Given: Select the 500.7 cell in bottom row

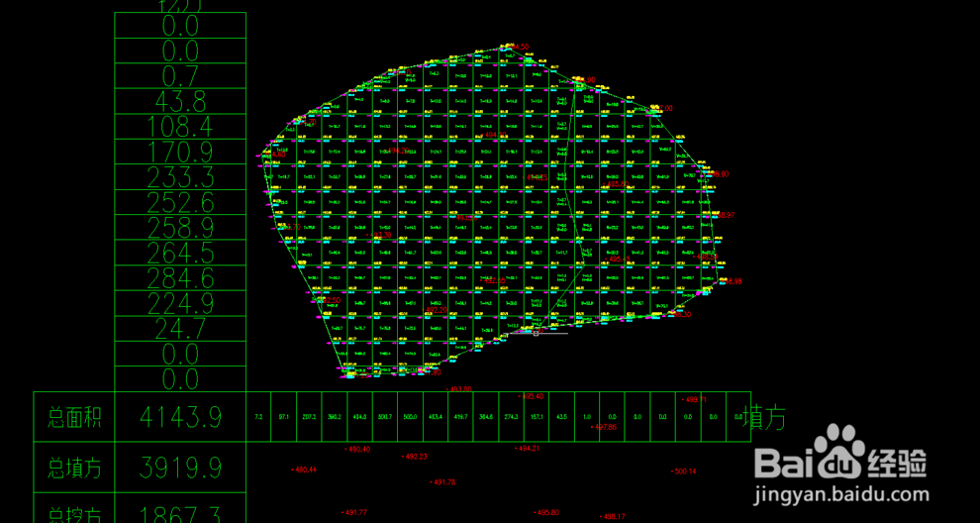Looking at the screenshot, I should pos(385,417).
